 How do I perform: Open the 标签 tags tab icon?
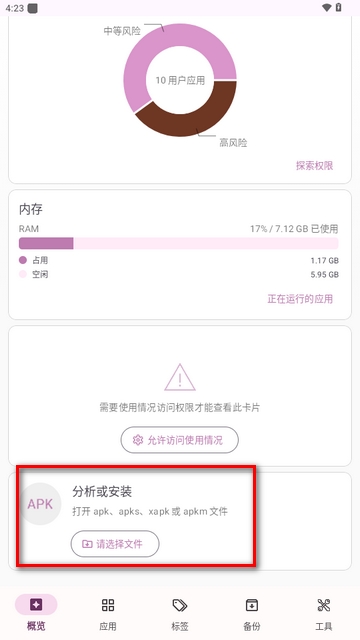(180, 605)
